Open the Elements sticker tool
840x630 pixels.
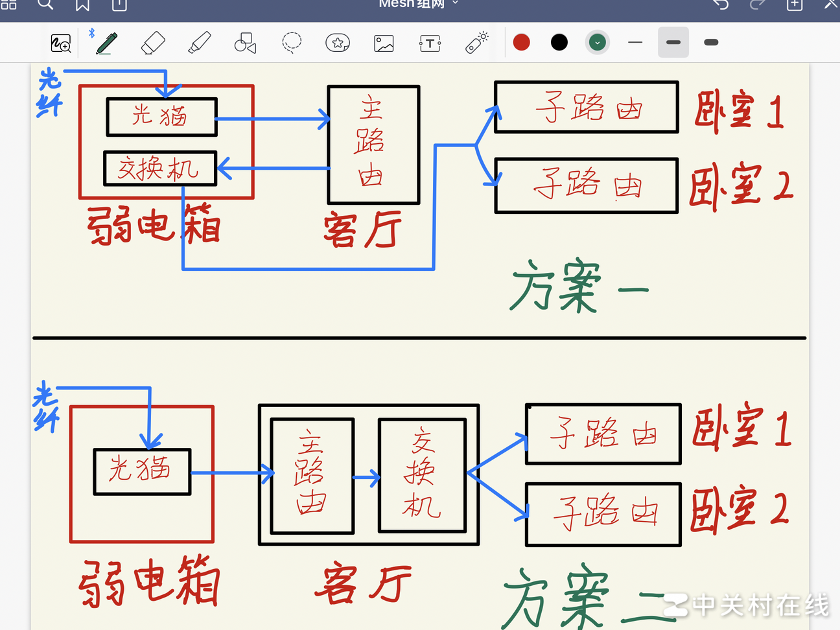pos(337,43)
